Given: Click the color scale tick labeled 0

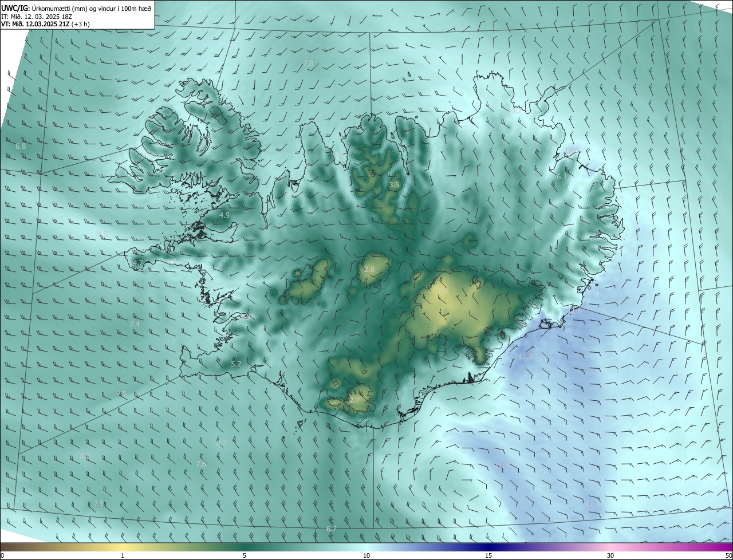Looking at the screenshot, I should click(x=2, y=555).
